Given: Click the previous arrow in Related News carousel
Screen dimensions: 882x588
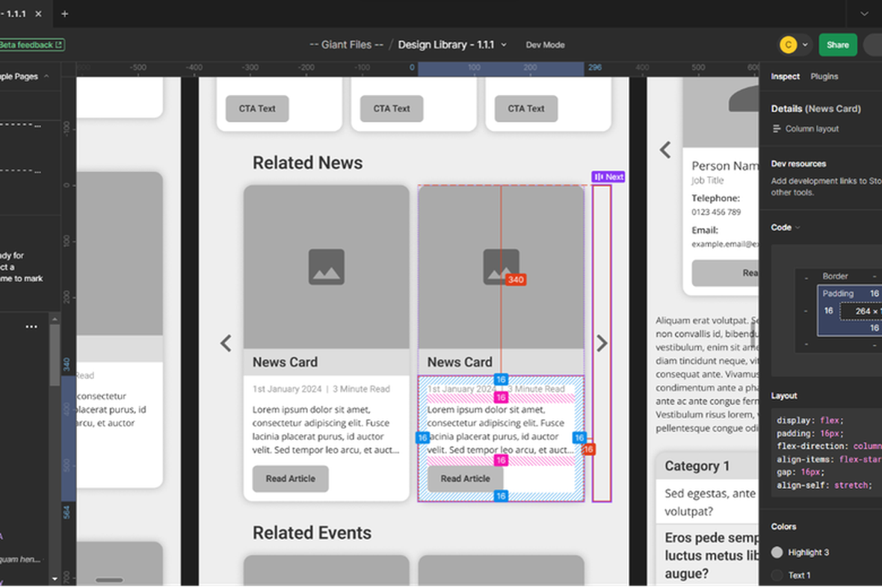Looking at the screenshot, I should 226,344.
